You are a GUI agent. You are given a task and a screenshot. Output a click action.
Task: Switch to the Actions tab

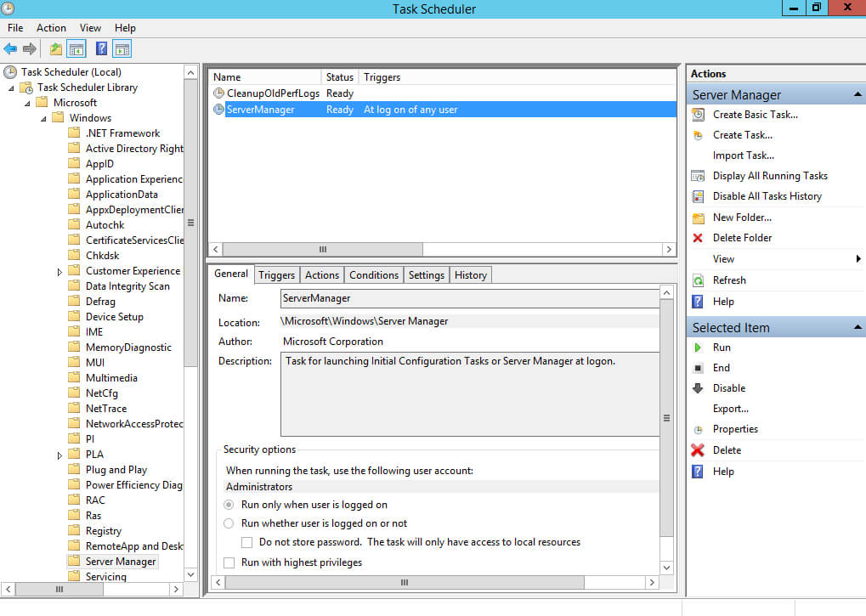click(x=322, y=275)
